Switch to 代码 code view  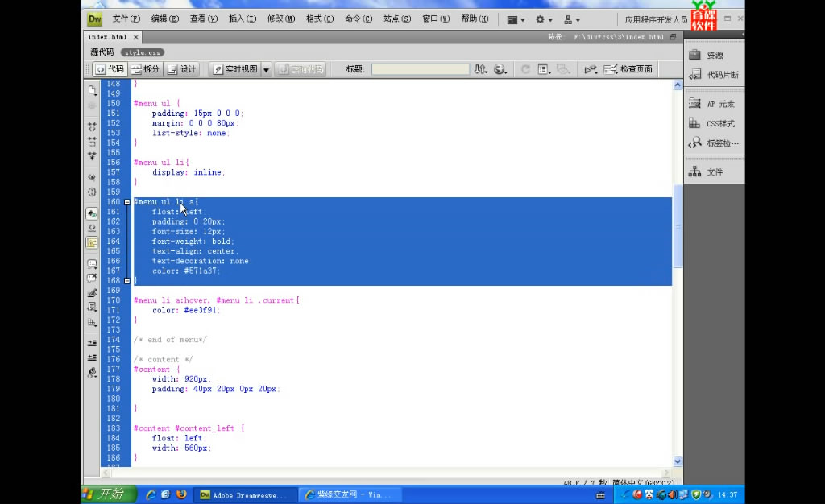[110, 69]
